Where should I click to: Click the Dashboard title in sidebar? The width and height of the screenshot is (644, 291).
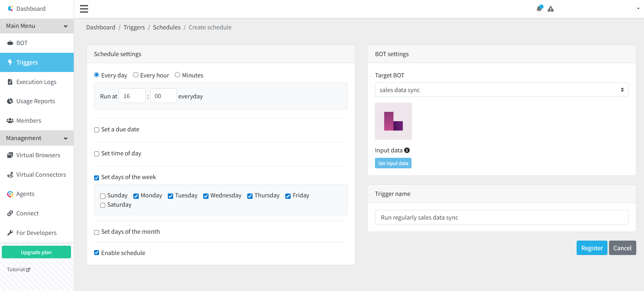[x=31, y=9]
